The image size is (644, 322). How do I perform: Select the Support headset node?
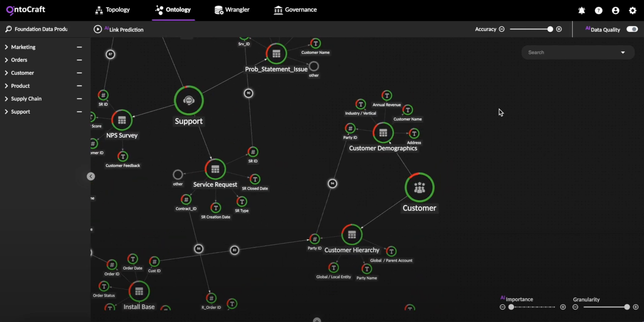[189, 100]
